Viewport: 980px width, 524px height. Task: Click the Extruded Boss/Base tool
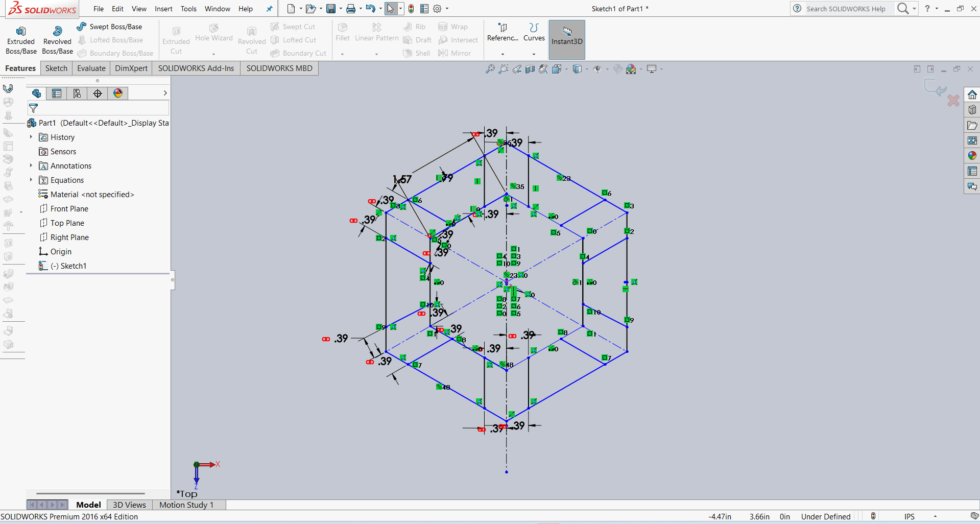tap(21, 40)
